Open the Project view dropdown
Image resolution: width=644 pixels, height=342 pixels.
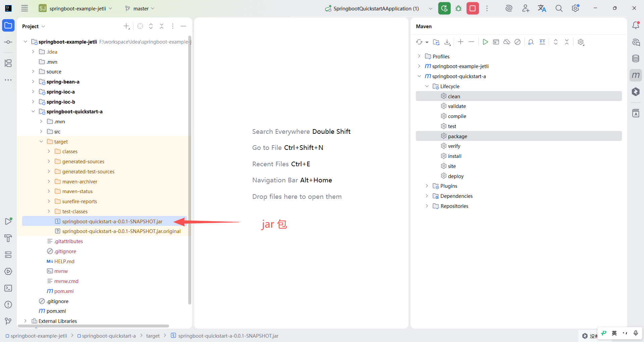click(x=34, y=26)
